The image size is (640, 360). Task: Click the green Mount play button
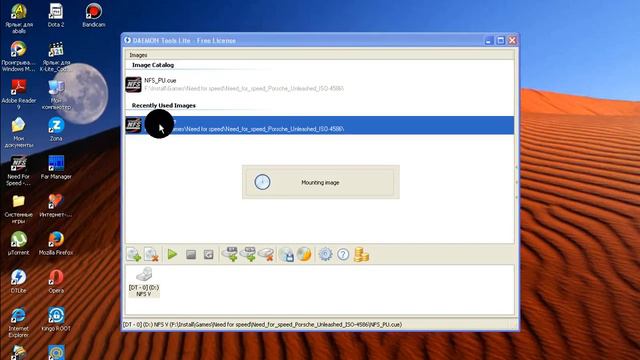tap(172, 254)
